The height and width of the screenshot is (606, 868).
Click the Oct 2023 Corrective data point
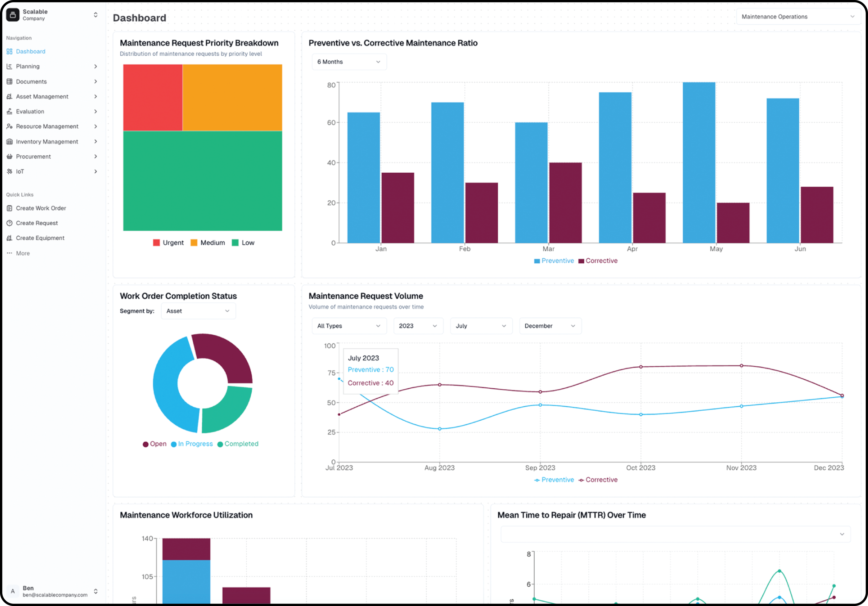click(641, 367)
